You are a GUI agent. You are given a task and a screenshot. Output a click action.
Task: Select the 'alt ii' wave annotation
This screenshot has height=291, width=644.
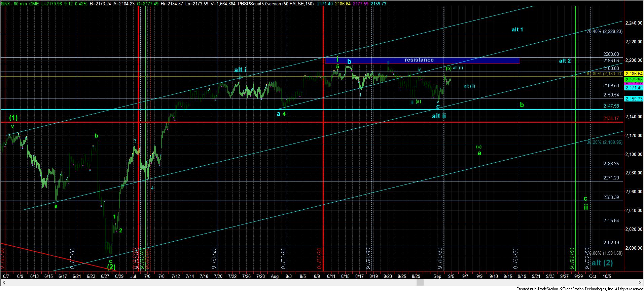(x=439, y=116)
